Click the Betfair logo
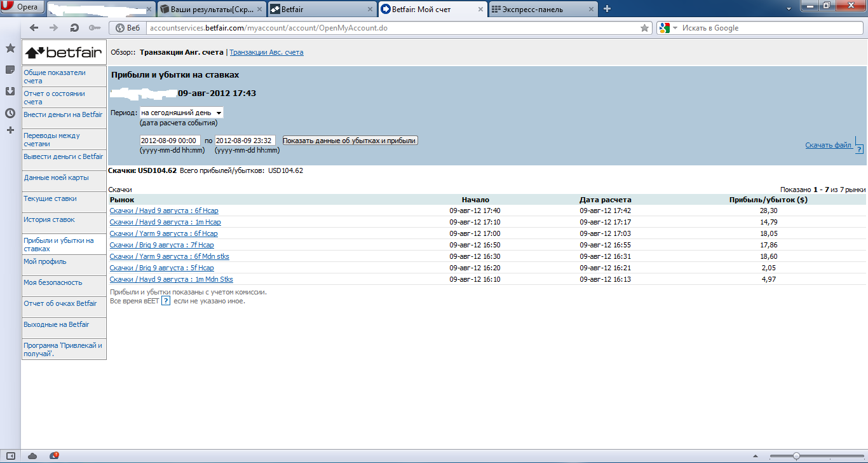The width and height of the screenshot is (868, 463). coord(64,52)
